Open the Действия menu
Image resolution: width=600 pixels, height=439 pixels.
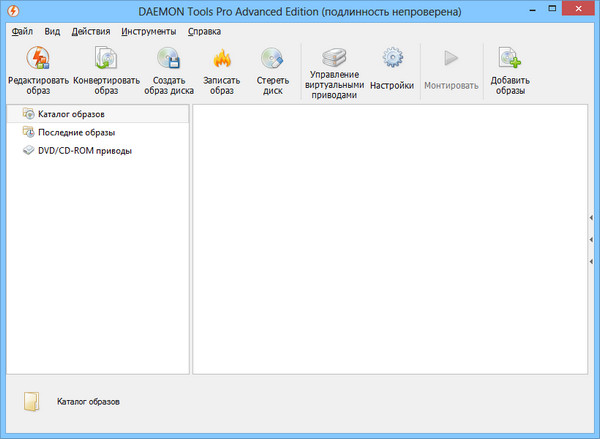[91, 31]
